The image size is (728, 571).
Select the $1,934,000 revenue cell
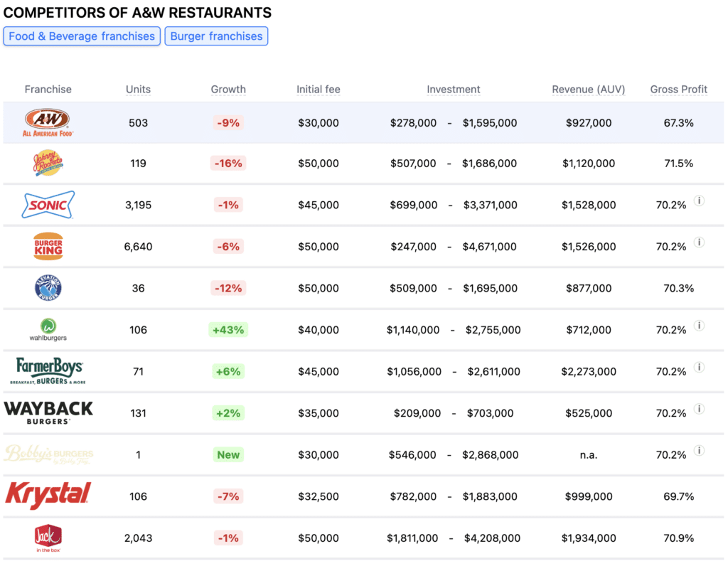(x=588, y=538)
